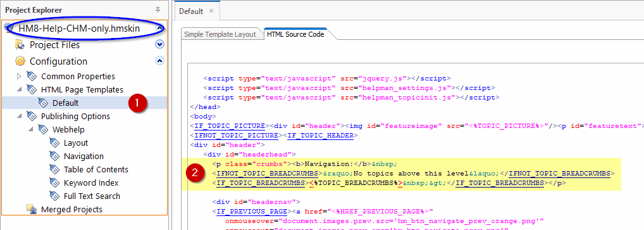The height and width of the screenshot is (230, 644).
Task: Click the </head> tag line
Action: coord(205,106)
